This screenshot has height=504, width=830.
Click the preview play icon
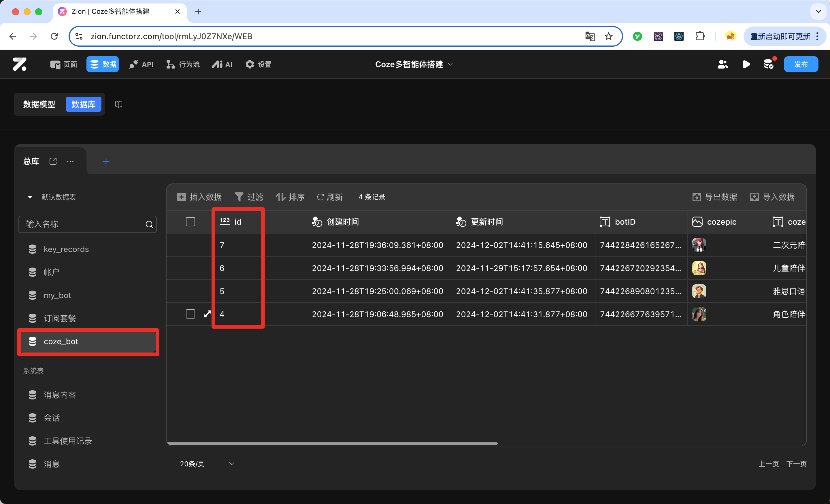tap(746, 64)
